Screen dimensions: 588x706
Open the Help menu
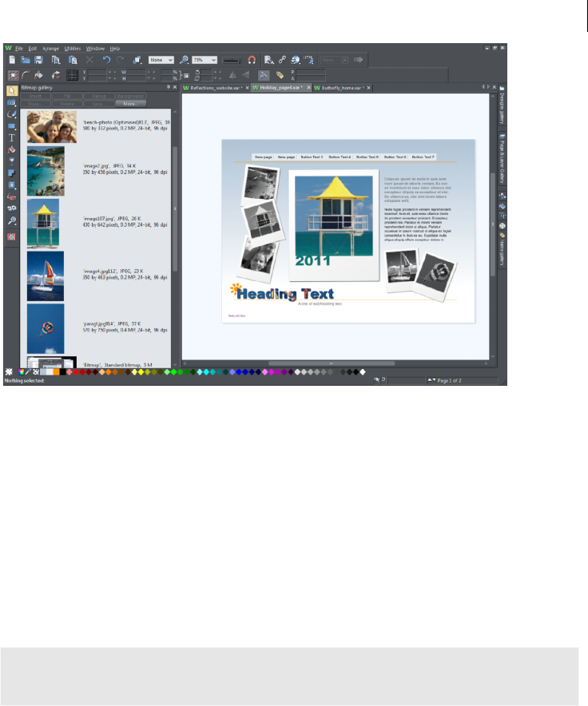point(115,49)
